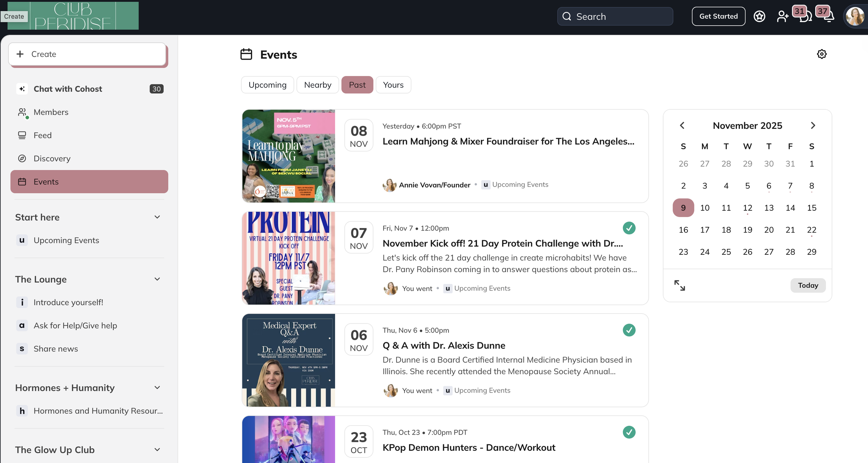Collapse the Start here section
This screenshot has height=463, width=868.
tap(157, 217)
